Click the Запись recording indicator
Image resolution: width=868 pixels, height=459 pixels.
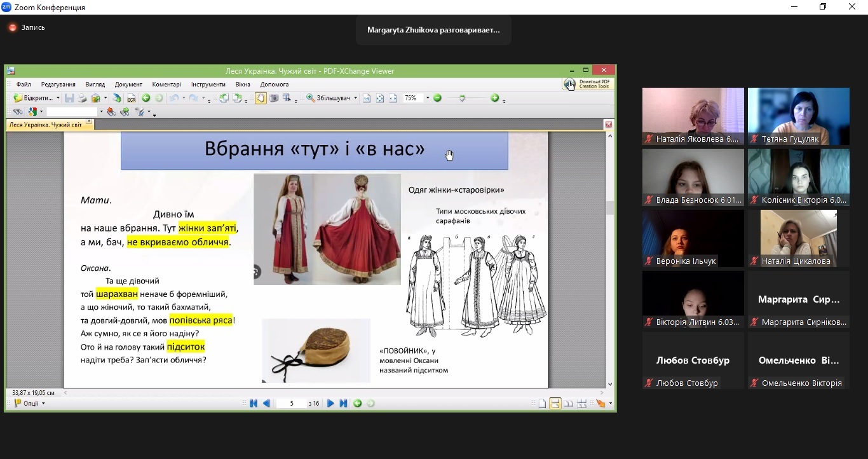pyautogui.click(x=26, y=27)
